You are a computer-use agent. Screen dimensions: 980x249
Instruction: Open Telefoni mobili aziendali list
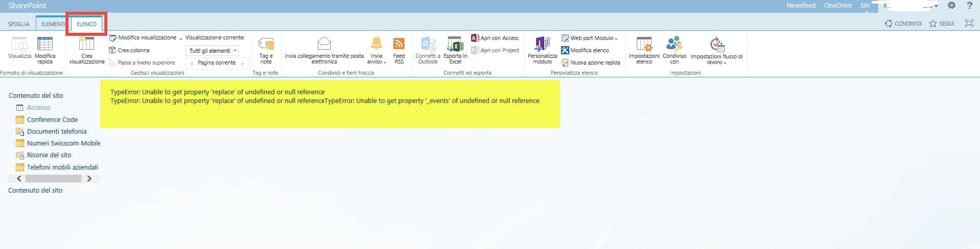point(62,168)
